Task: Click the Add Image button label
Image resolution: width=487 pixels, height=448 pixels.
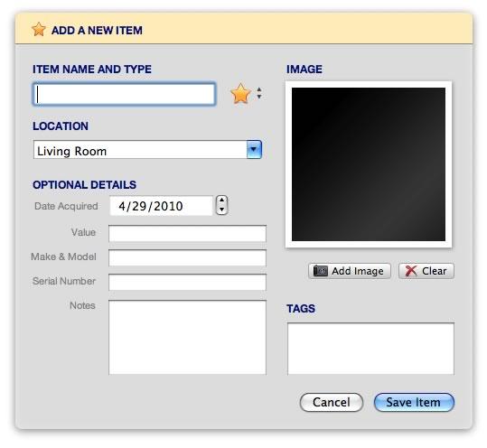Action: pos(358,271)
